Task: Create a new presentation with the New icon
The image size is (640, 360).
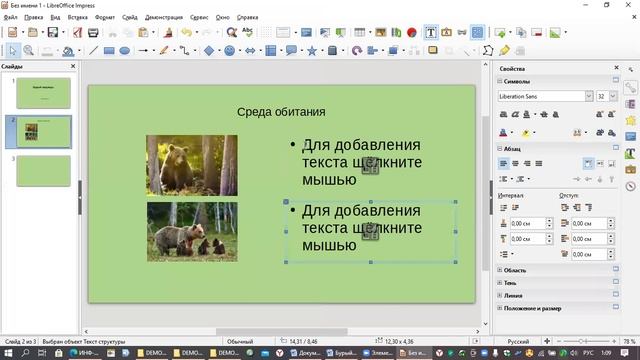Action: (13, 32)
